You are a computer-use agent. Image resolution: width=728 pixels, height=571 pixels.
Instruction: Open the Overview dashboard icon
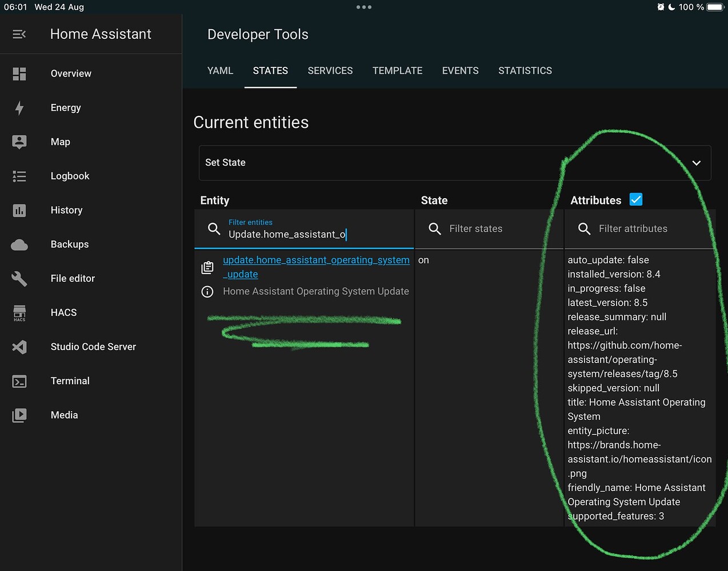point(19,73)
